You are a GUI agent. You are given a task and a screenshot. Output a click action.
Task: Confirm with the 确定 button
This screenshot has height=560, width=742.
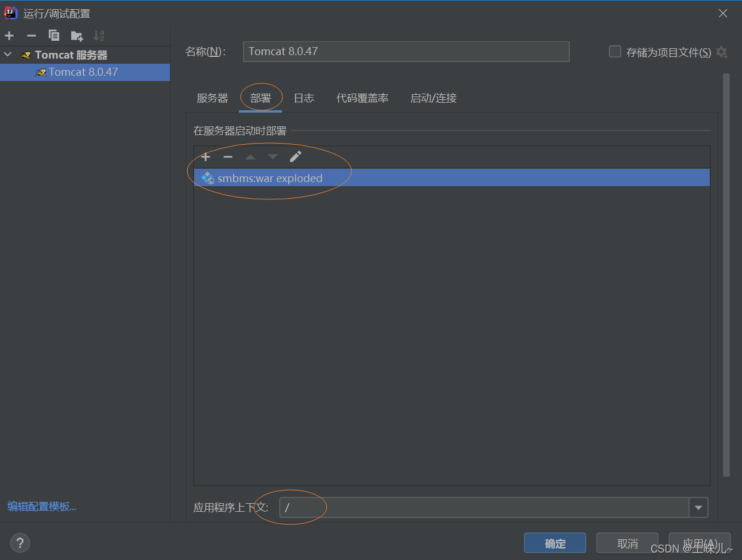click(555, 543)
